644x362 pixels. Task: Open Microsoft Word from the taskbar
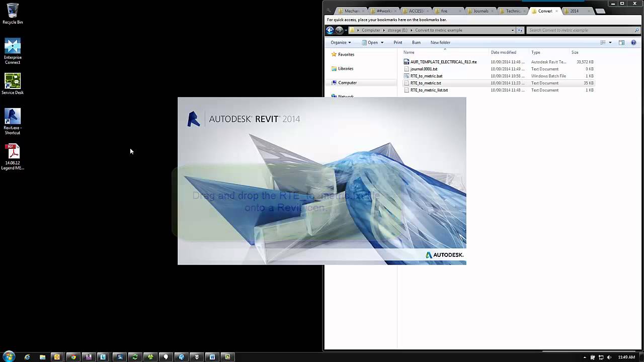(212, 357)
